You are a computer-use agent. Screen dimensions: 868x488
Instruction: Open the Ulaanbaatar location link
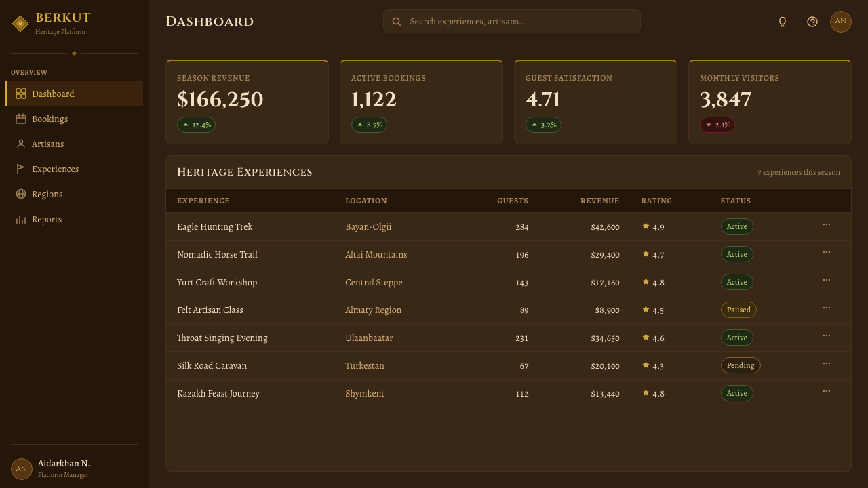tap(369, 338)
